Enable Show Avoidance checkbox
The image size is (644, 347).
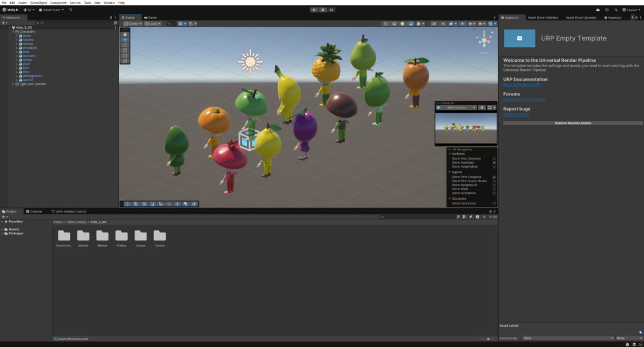(x=494, y=193)
